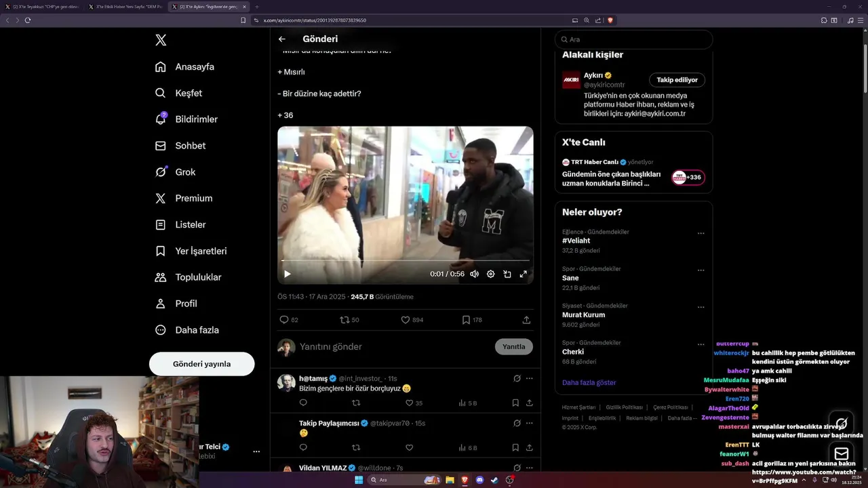Open Takip Paylaşımcısı profile link

tap(330, 423)
